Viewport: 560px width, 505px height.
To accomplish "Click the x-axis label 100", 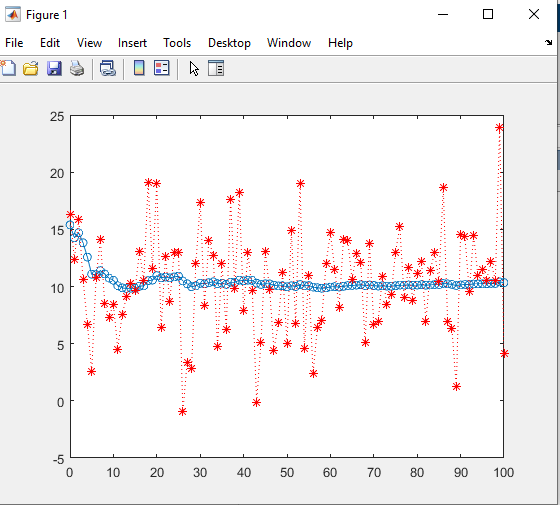I will [x=504, y=473].
